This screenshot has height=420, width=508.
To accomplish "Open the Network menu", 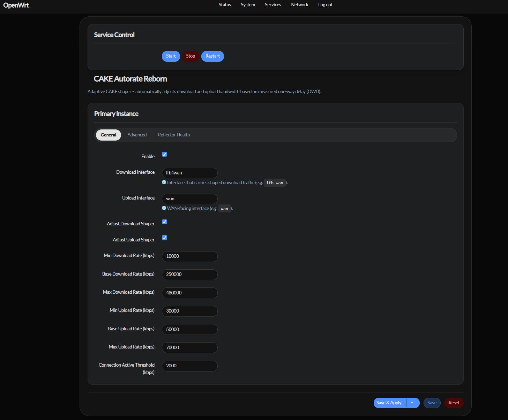I will tap(300, 5).
